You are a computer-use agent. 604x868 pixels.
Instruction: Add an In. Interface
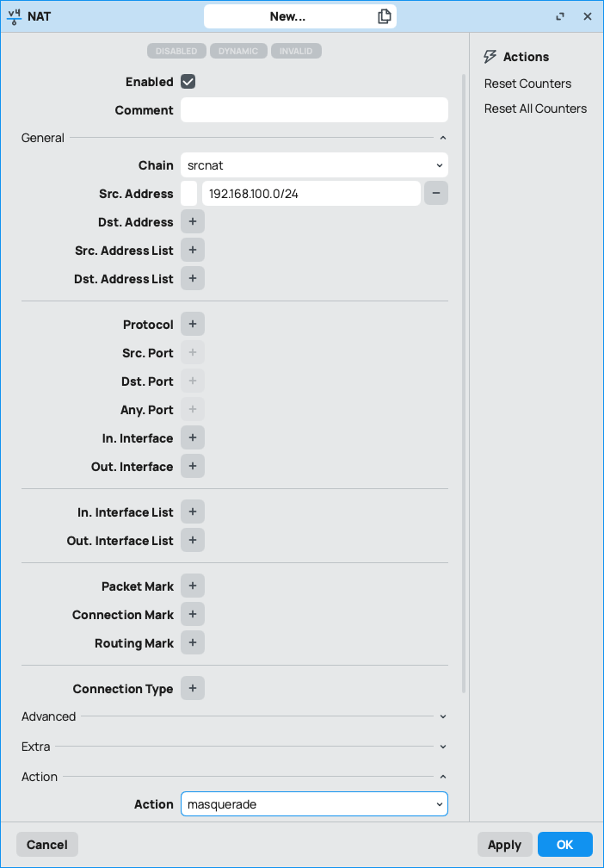(x=192, y=437)
